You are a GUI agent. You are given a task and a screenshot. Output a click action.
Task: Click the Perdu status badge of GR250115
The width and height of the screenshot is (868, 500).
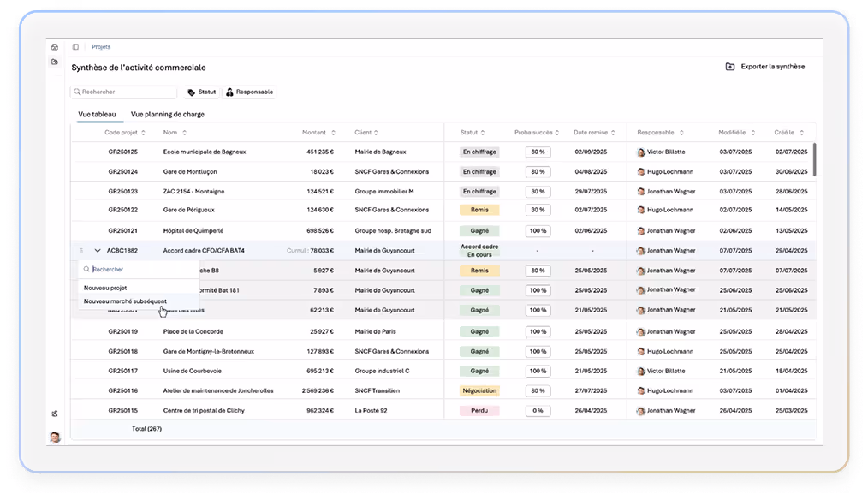coord(479,411)
